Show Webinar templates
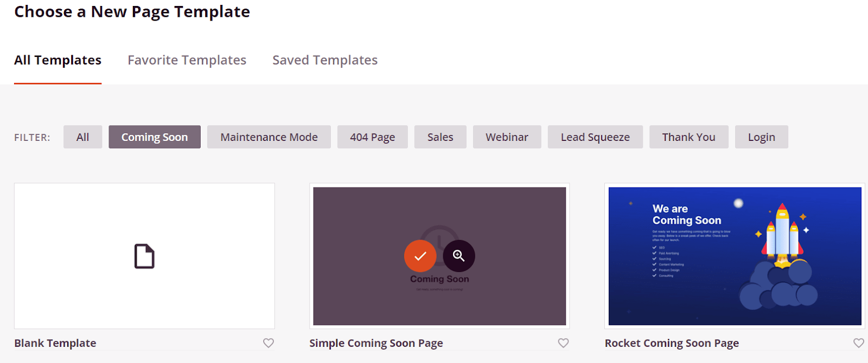This screenshot has height=363, width=868. [507, 137]
